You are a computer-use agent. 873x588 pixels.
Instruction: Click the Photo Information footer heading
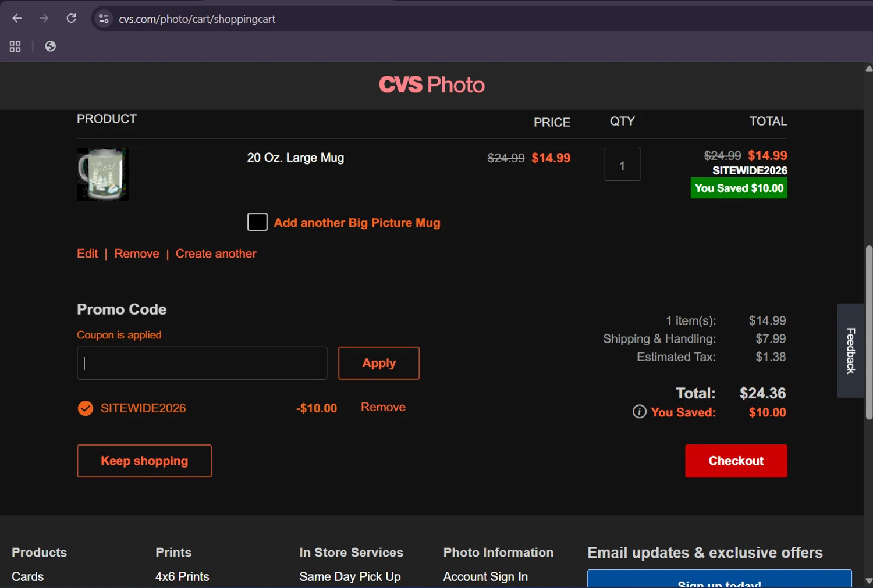498,553
